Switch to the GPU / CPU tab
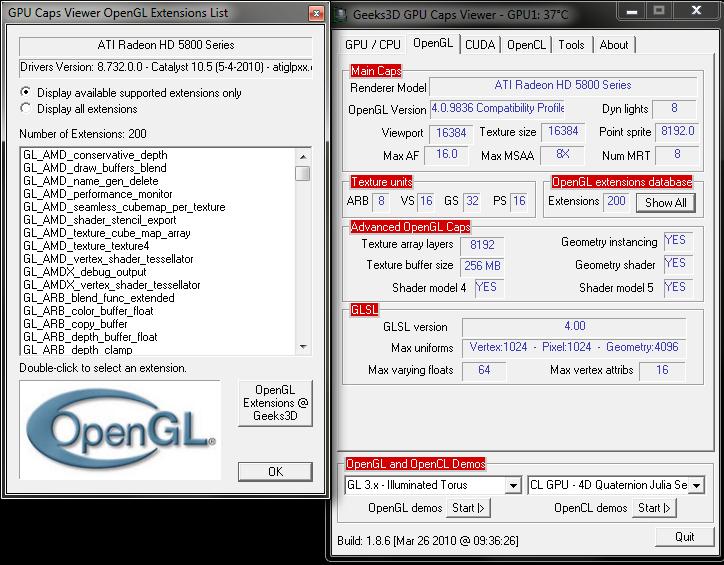The height and width of the screenshot is (565, 724). click(372, 45)
